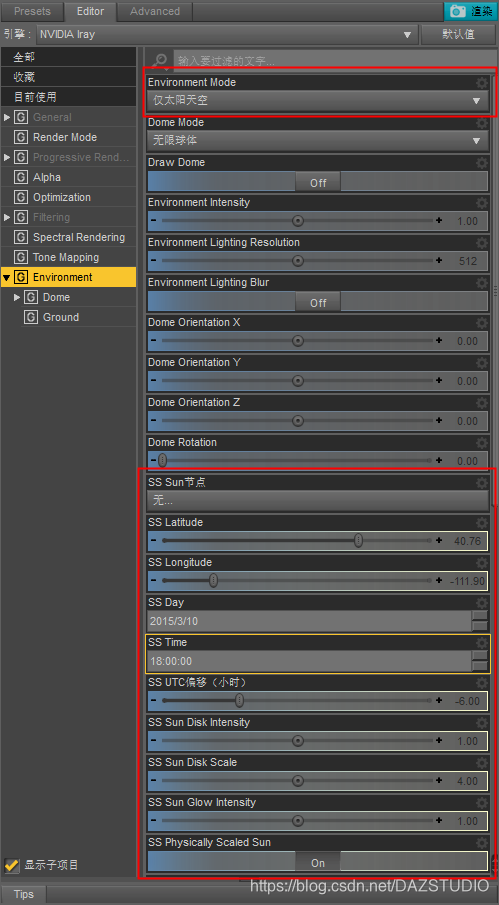Open gear icon for SS Time
The width and height of the screenshot is (499, 905).
pyautogui.click(x=482, y=643)
